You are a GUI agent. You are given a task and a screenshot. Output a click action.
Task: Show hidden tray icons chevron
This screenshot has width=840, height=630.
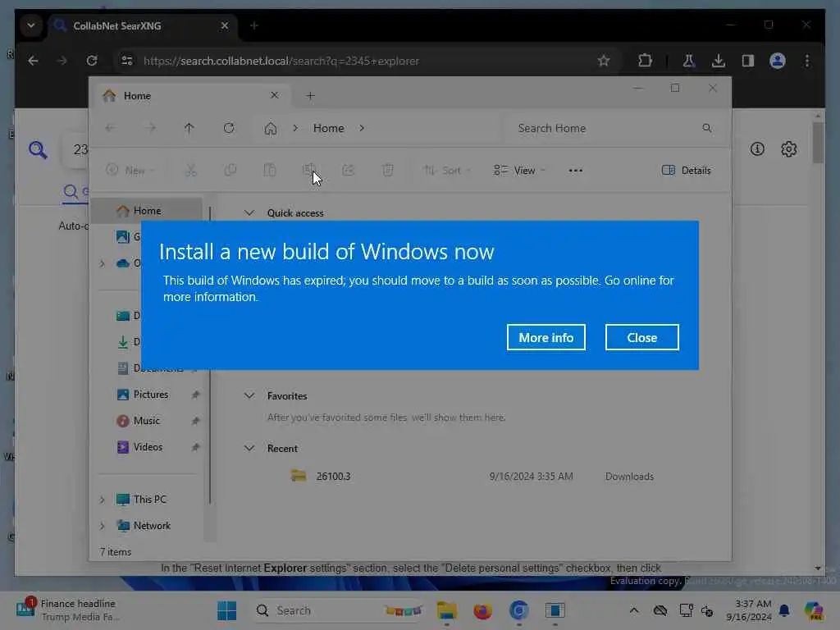[x=634, y=610]
